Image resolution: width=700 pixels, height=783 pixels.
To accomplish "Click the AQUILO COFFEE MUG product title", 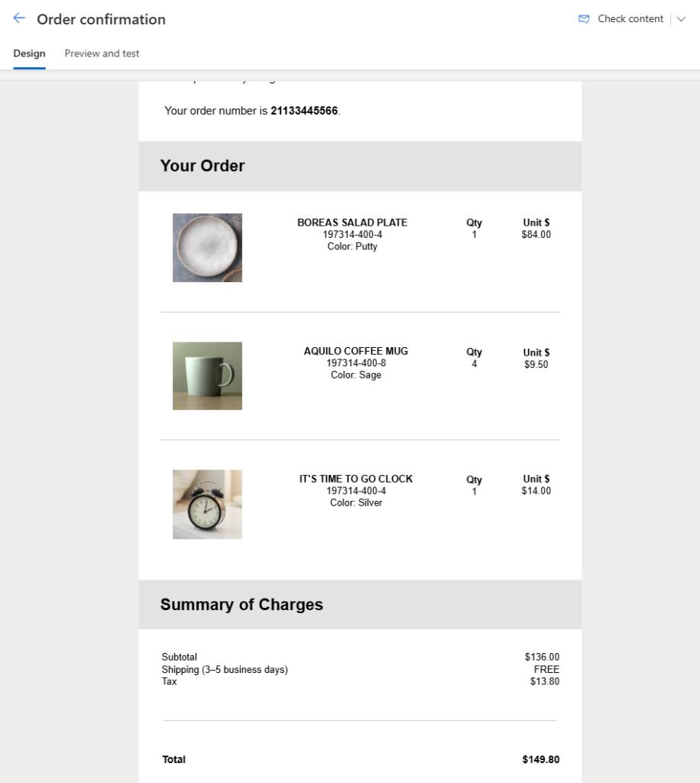I will pyautogui.click(x=356, y=351).
